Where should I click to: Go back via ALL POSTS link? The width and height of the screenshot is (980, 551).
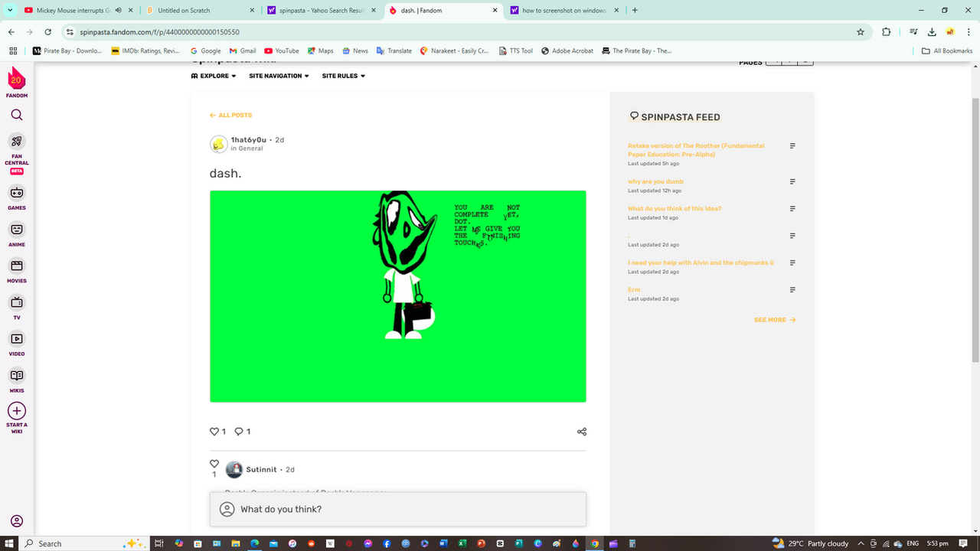pos(230,115)
